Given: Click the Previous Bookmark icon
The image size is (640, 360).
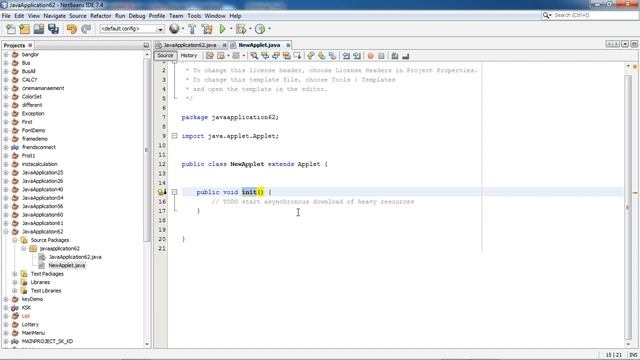Looking at the screenshot, I should pos(311,56).
